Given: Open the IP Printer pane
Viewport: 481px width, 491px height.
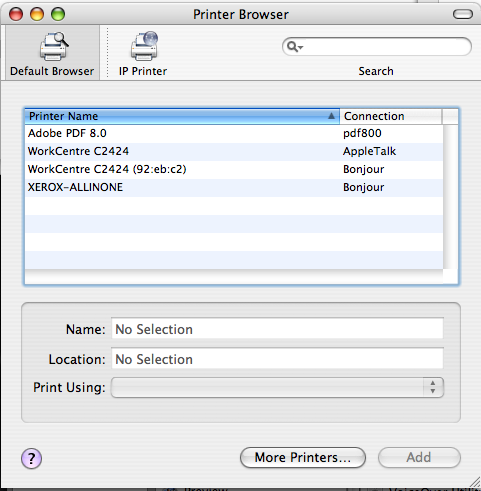Looking at the screenshot, I should tap(143, 53).
